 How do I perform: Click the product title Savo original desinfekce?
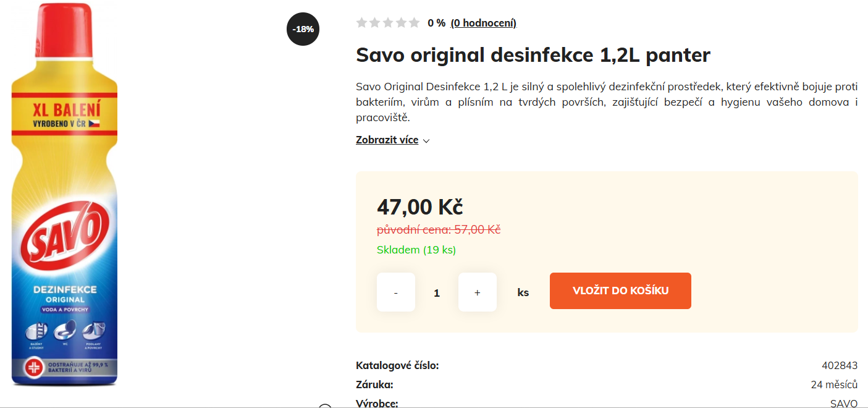tap(533, 55)
